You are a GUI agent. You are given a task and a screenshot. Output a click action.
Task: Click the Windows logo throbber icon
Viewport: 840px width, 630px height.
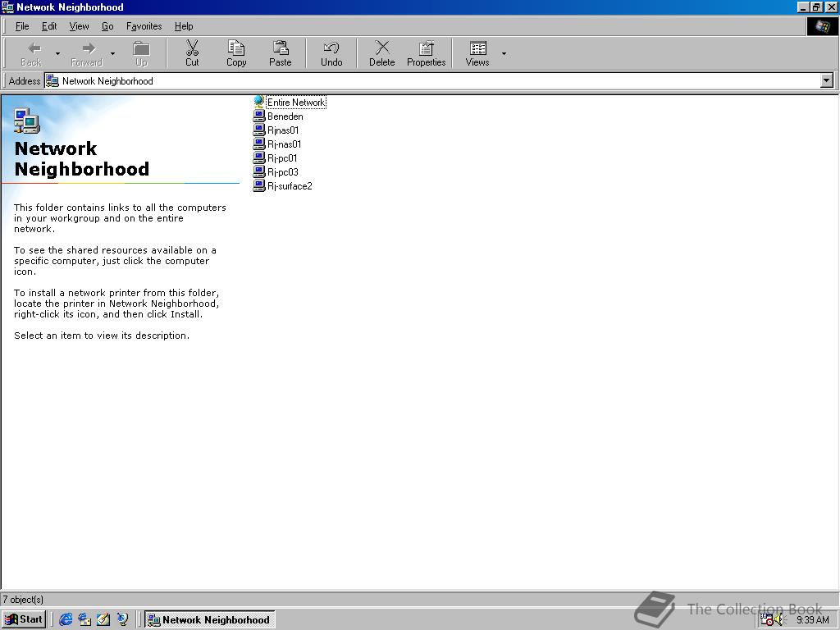click(822, 26)
